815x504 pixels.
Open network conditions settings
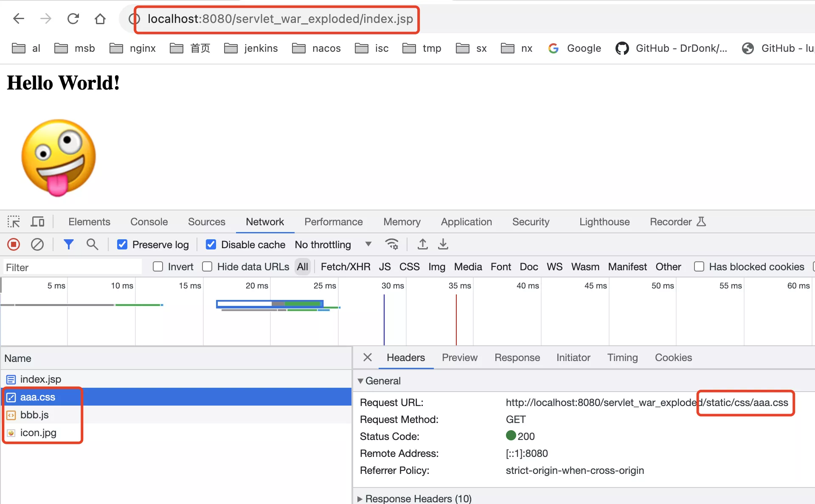(391, 244)
